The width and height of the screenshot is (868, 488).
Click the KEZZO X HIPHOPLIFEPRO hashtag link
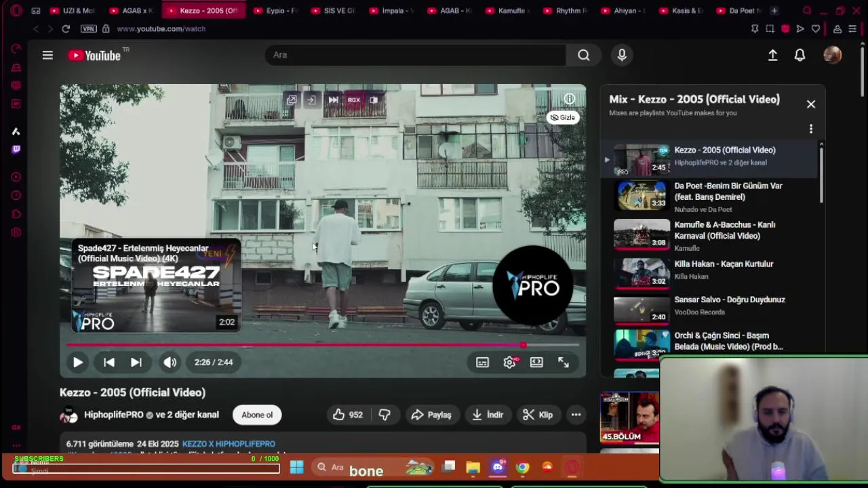pos(229,444)
